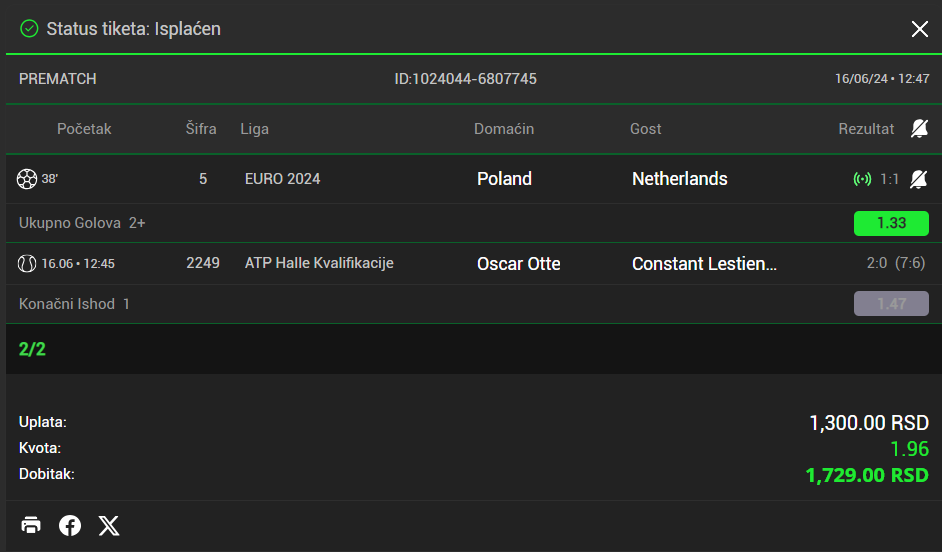Select the green 1.33 odds button
The image size is (942, 552).
(891, 223)
